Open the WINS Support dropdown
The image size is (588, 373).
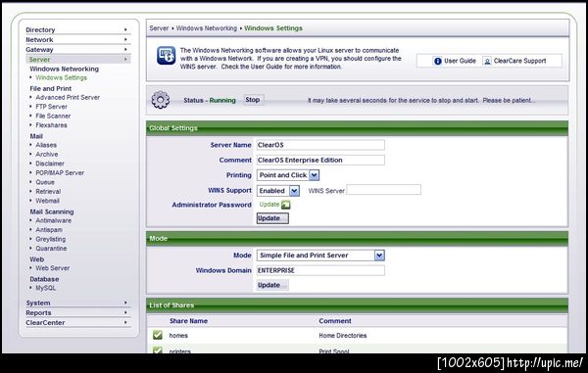[x=278, y=191]
